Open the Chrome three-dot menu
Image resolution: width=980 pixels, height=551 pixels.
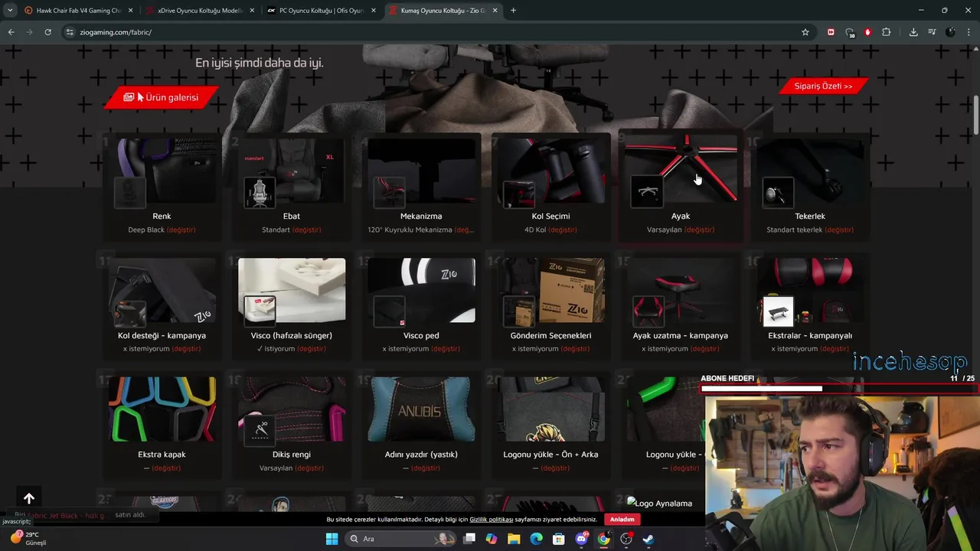click(x=969, y=32)
